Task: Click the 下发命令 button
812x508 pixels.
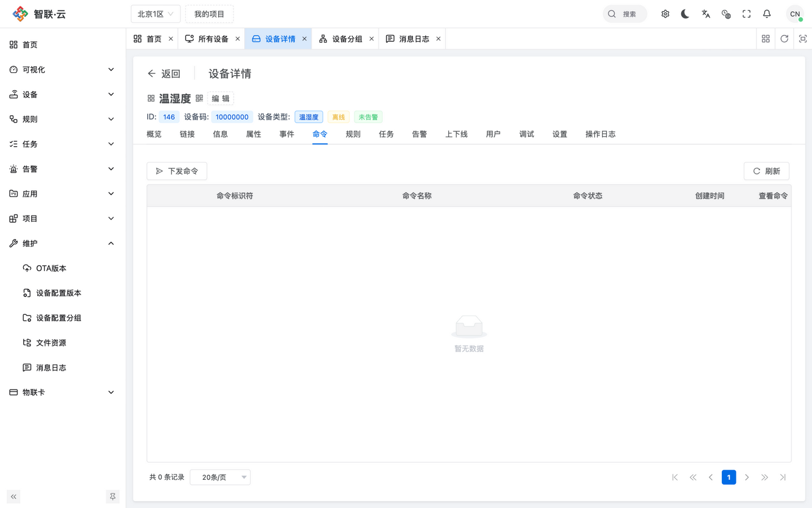Action: (177, 171)
